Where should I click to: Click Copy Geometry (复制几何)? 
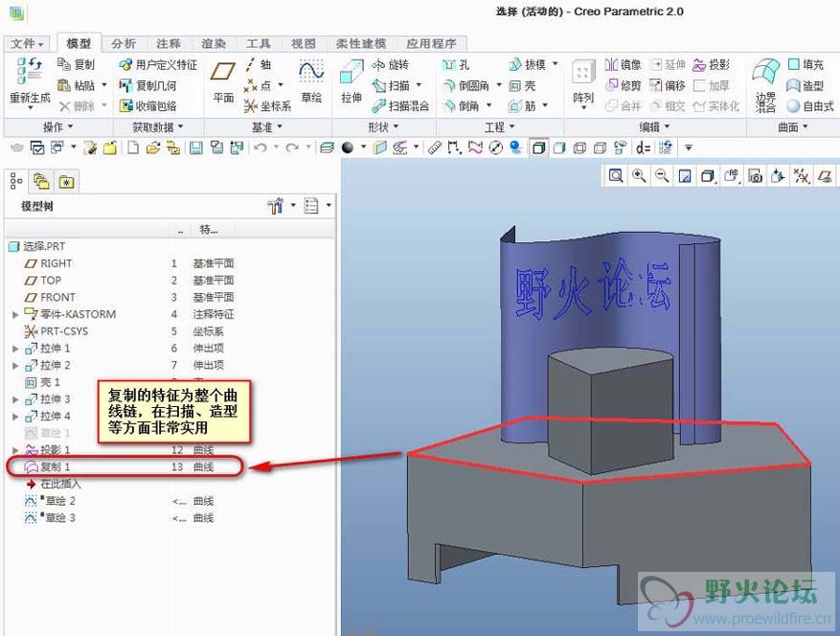[148, 85]
